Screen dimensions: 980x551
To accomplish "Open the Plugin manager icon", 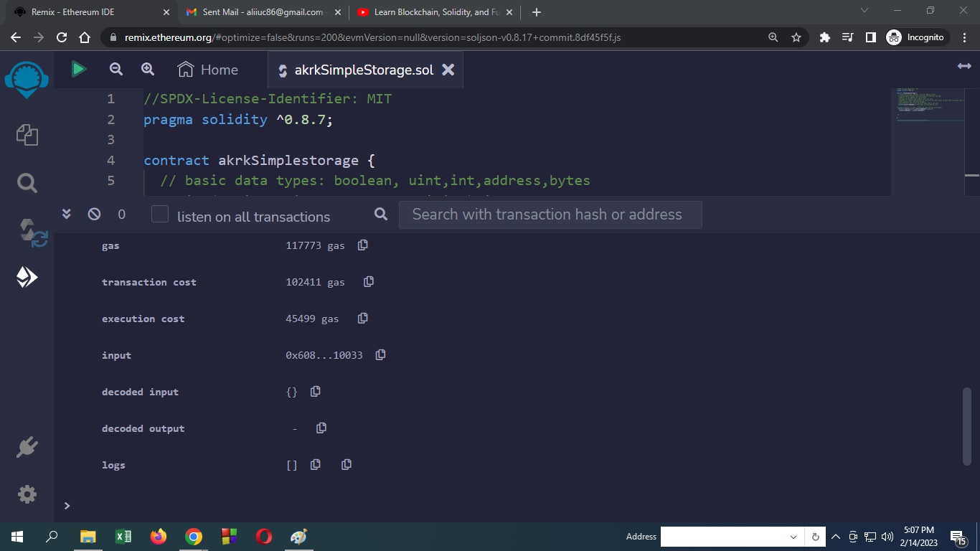I will [x=27, y=447].
